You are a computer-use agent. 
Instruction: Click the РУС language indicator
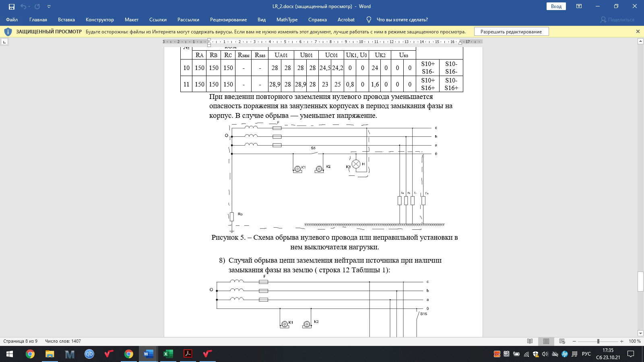tap(586, 354)
